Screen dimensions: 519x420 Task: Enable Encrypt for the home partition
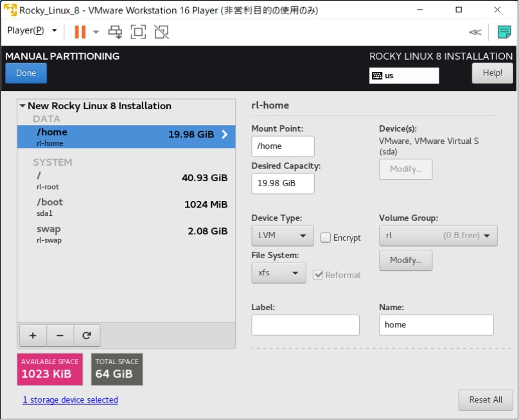pos(326,238)
